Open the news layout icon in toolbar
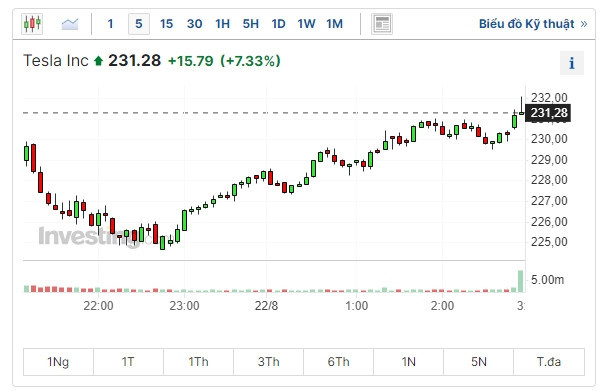 pyautogui.click(x=382, y=24)
